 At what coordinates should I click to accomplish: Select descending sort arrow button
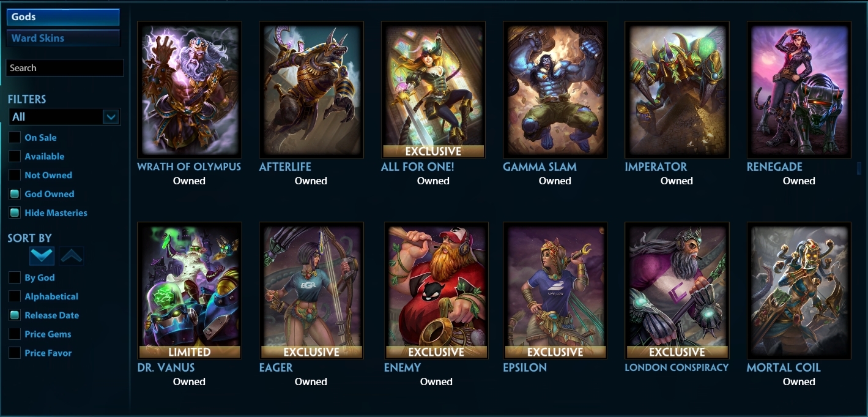click(x=42, y=256)
